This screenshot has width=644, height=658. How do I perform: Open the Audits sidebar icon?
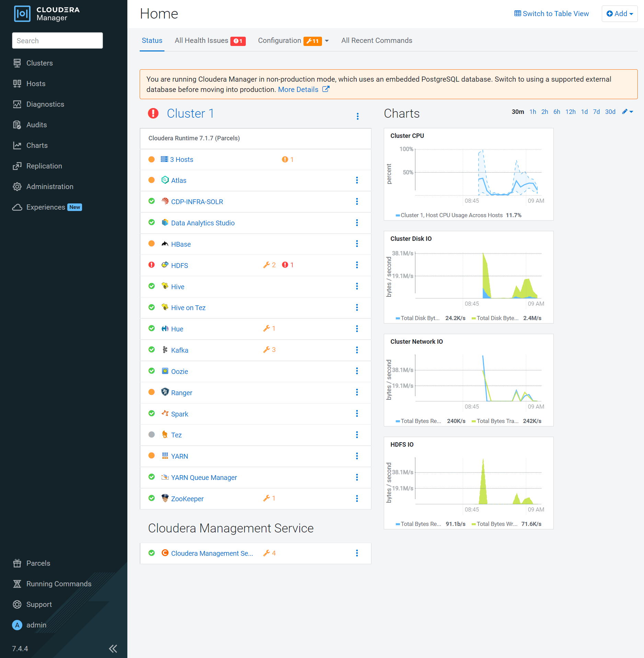17,125
